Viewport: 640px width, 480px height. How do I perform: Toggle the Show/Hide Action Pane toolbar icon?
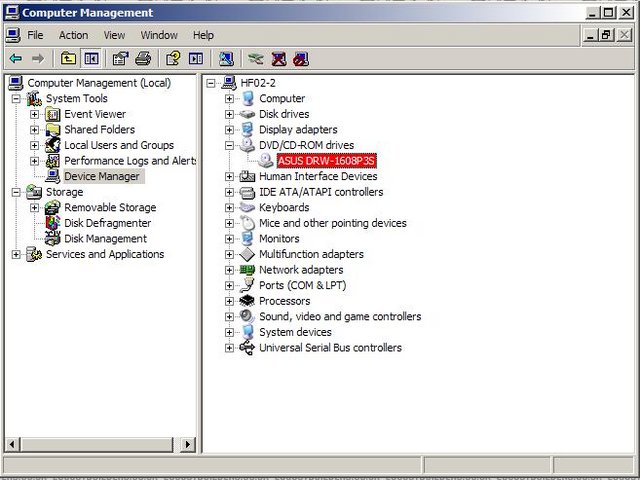[196, 59]
